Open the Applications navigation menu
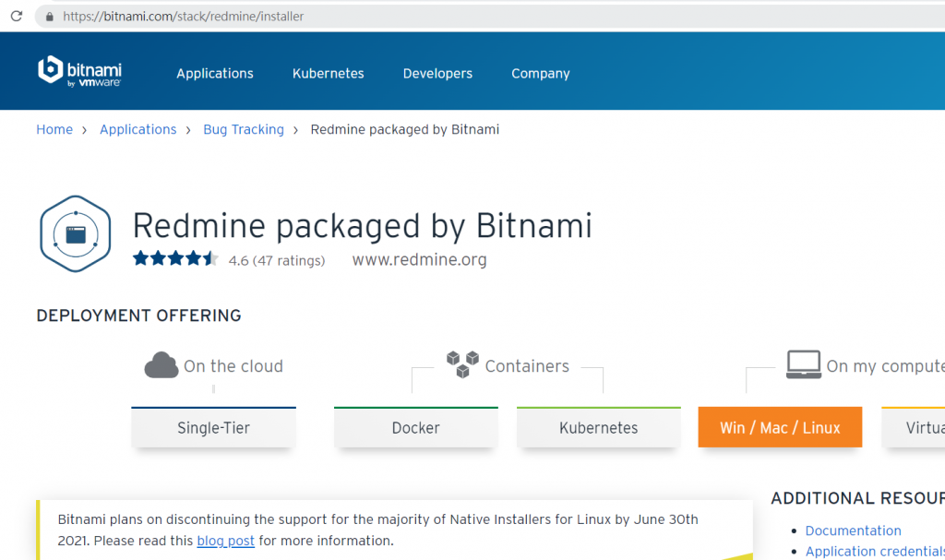The width and height of the screenshot is (945, 560). (214, 74)
